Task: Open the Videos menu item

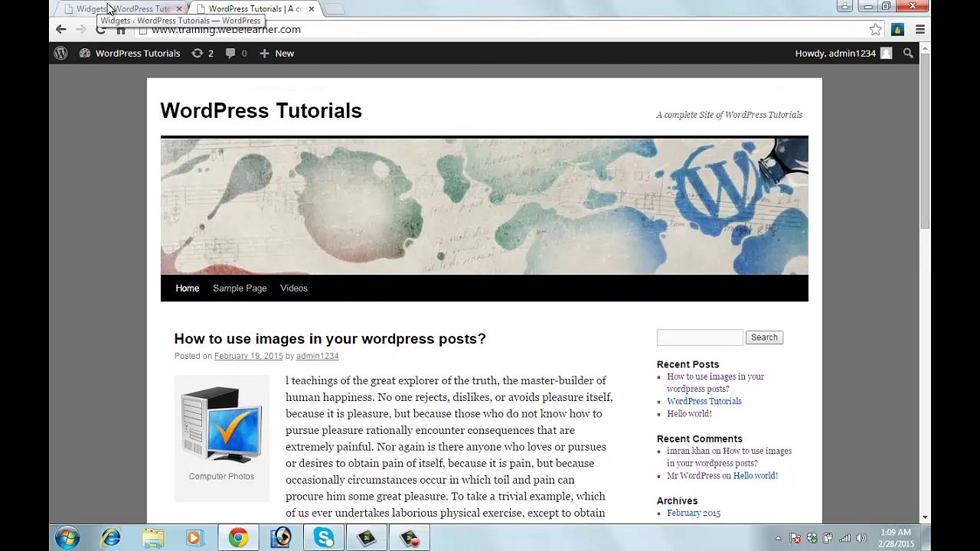Action: point(293,288)
